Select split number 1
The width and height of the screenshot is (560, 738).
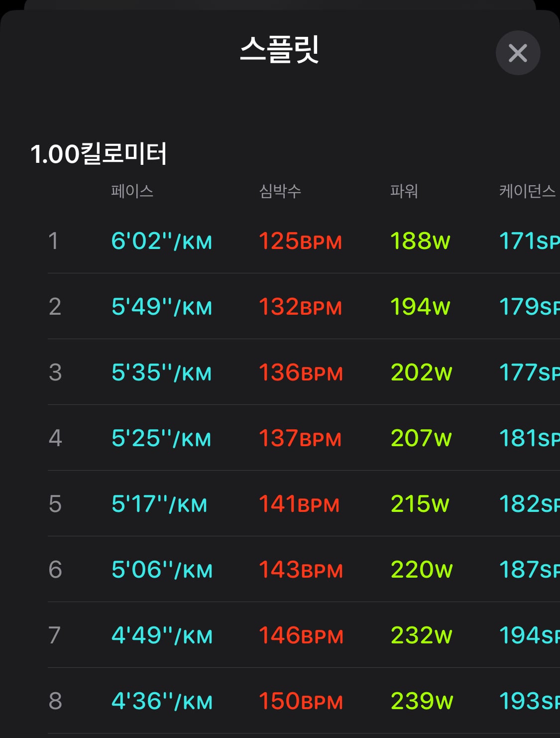click(53, 241)
